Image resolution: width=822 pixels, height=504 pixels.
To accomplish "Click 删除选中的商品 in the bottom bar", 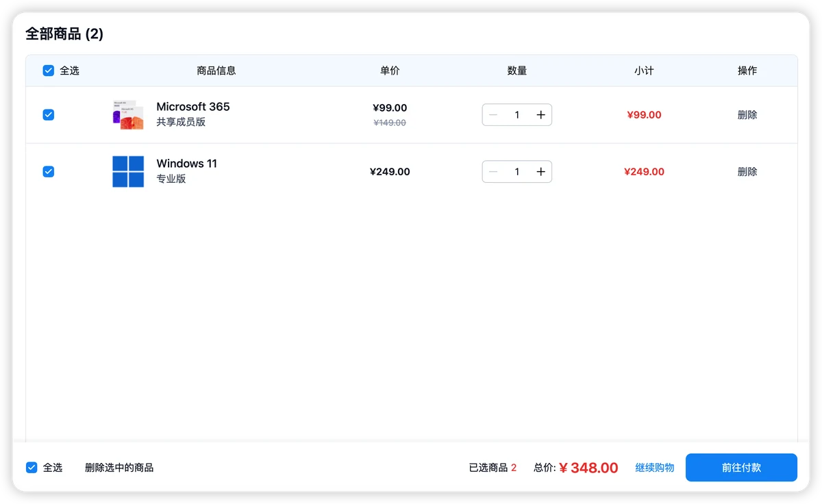I will point(119,468).
